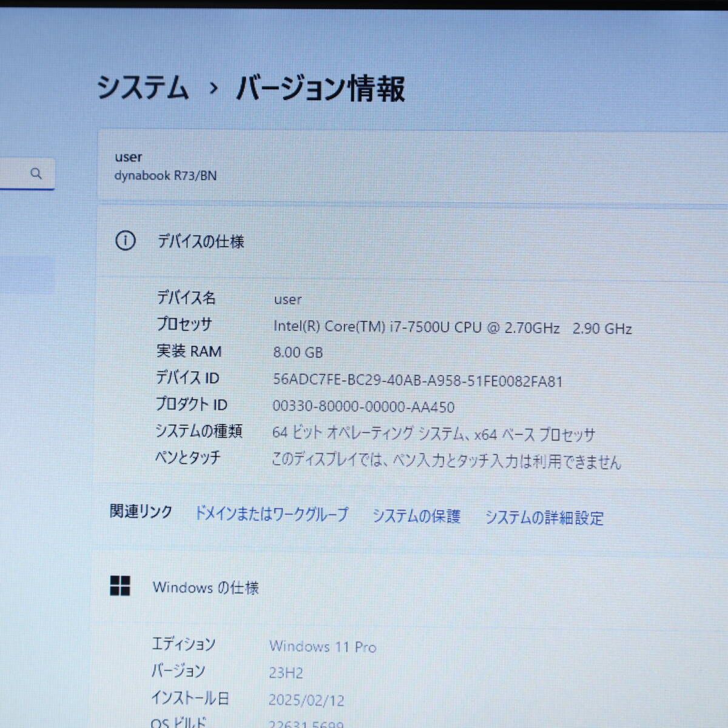
Task: Open システムの詳細設定 link
Action: pyautogui.click(x=544, y=517)
